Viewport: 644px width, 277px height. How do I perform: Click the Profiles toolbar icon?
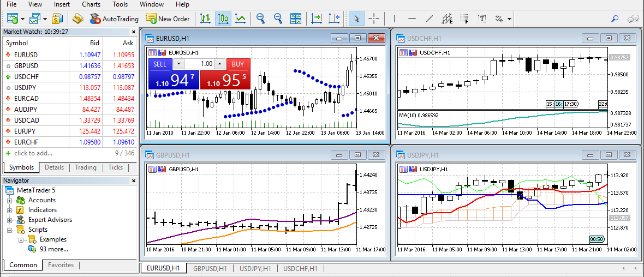(35, 19)
